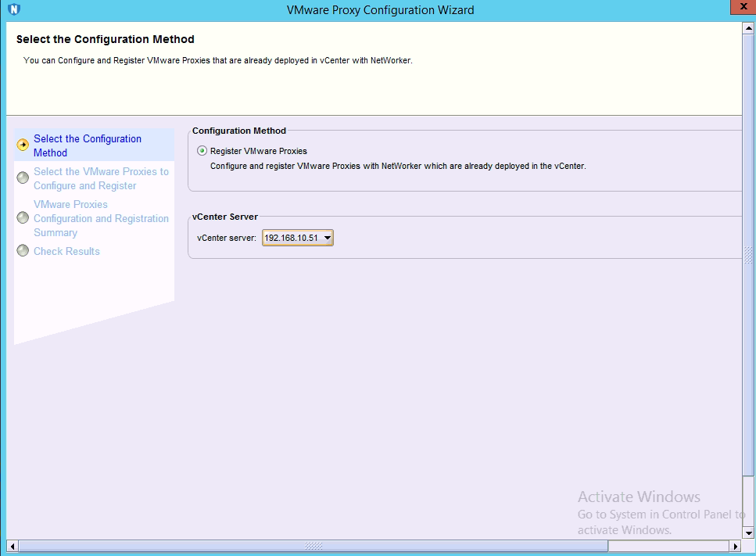Jump to the Check Results step label
This screenshot has width=756, height=556.
66,251
